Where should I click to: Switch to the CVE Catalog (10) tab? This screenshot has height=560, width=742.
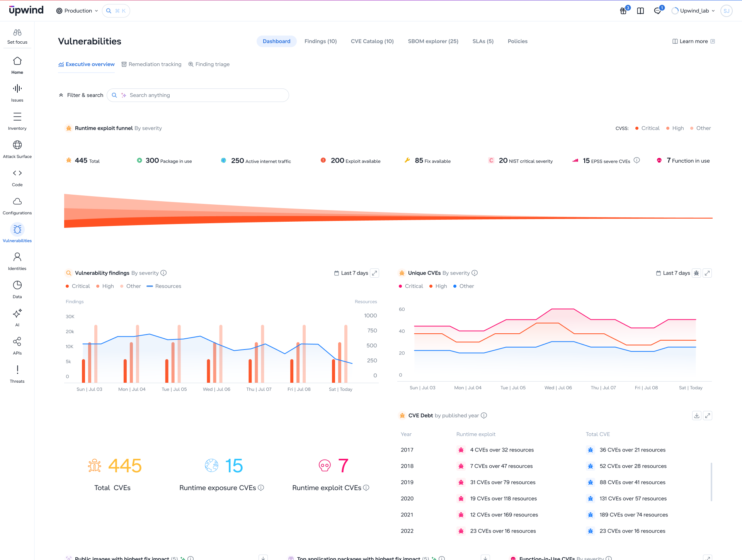(x=372, y=41)
